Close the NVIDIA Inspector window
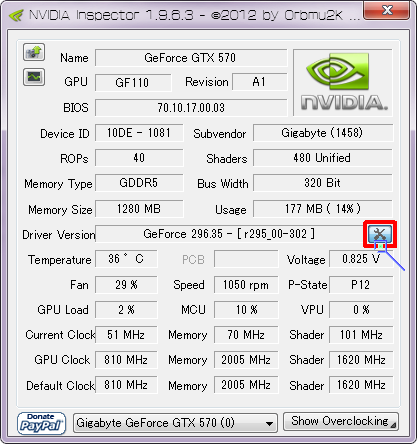Viewport: 417px width, 444px height. 387,10
